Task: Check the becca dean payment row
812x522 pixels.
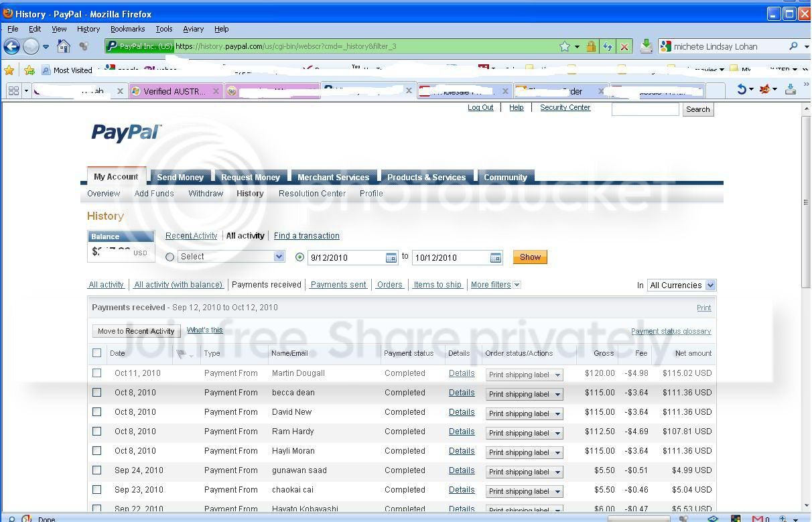Action: (x=97, y=393)
